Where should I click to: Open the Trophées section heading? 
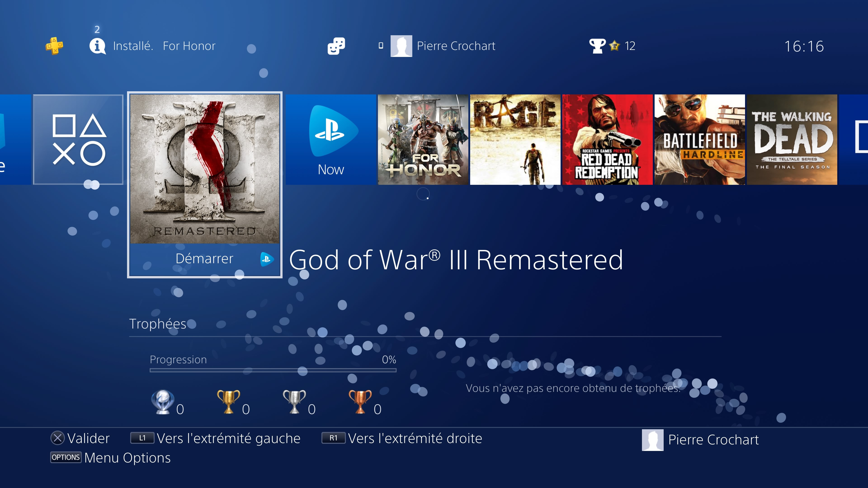tap(158, 324)
